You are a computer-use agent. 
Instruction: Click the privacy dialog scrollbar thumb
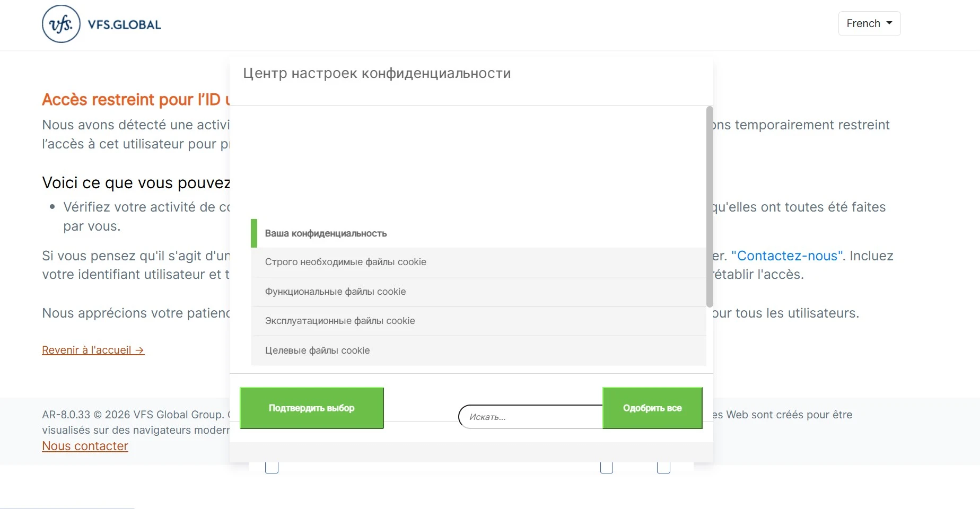click(x=710, y=207)
